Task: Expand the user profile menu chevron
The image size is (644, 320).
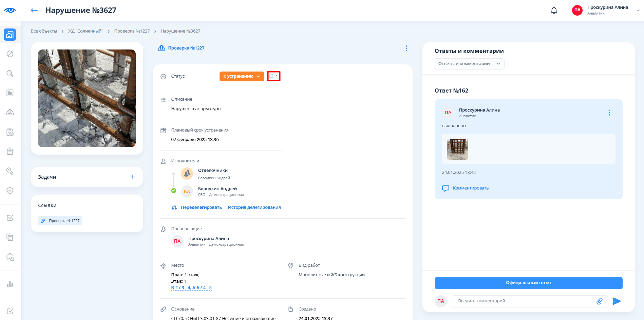Action: tap(638, 10)
